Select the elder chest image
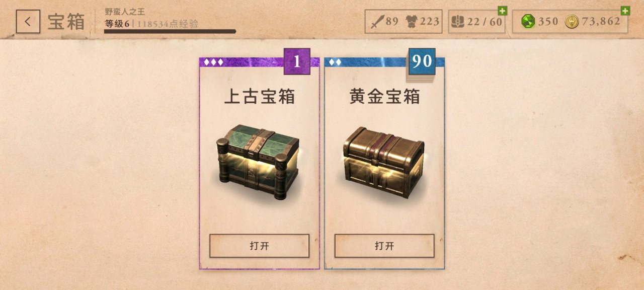Viewport: 644px width, 290px height. pyautogui.click(x=258, y=161)
